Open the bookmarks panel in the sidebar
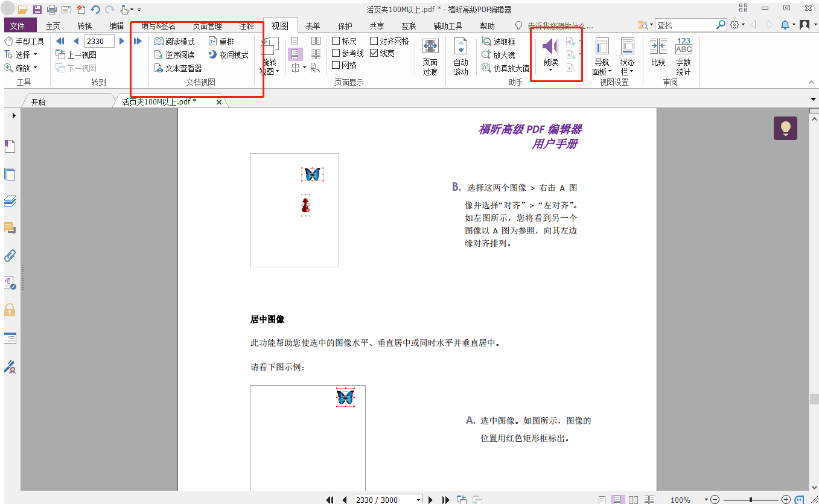 [x=10, y=146]
